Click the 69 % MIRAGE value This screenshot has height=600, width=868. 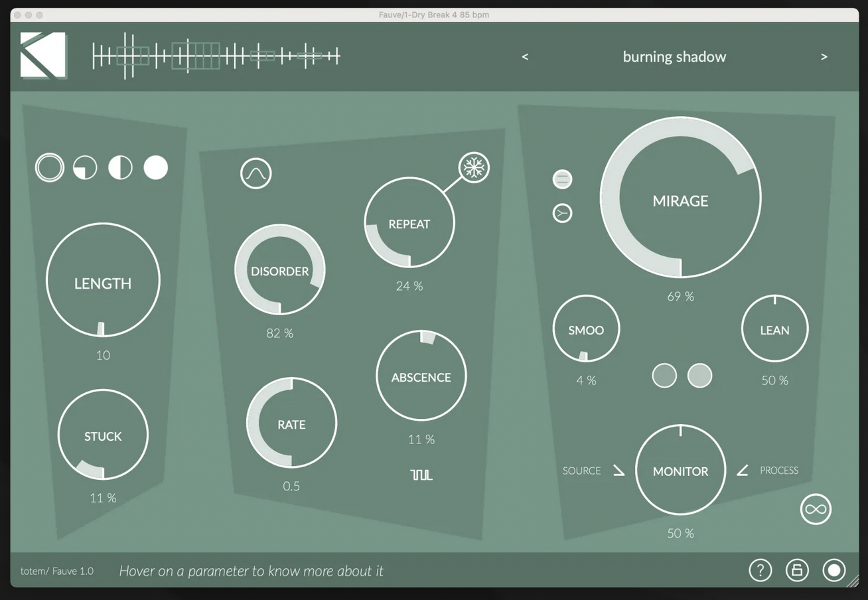[681, 297]
